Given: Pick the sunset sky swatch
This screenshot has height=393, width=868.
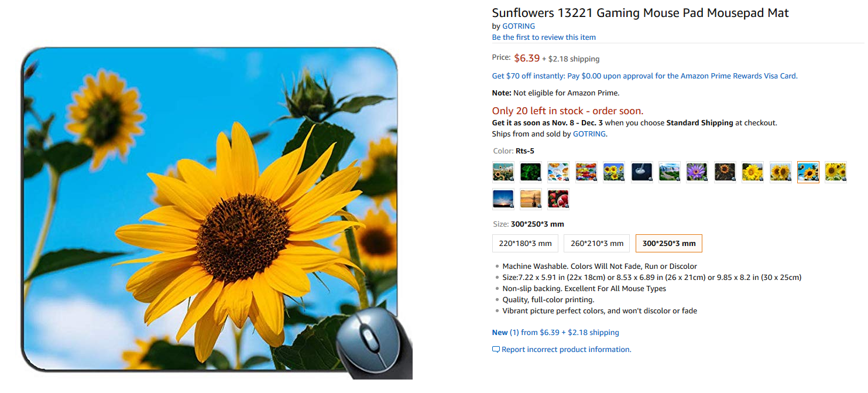Looking at the screenshot, I should pos(503,199).
